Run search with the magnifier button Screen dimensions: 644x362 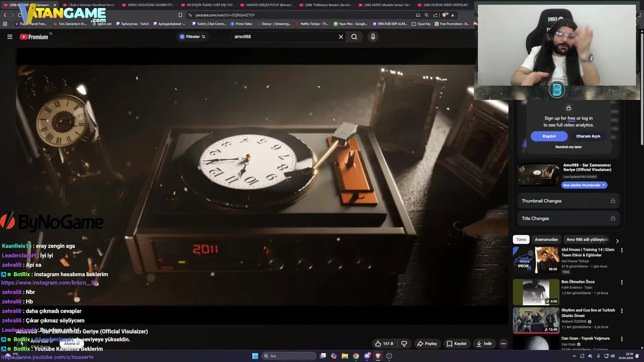(x=354, y=37)
